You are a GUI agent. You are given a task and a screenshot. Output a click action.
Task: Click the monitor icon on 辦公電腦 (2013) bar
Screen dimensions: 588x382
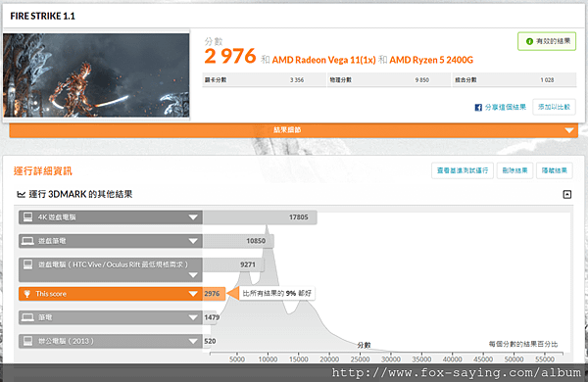pos(27,341)
